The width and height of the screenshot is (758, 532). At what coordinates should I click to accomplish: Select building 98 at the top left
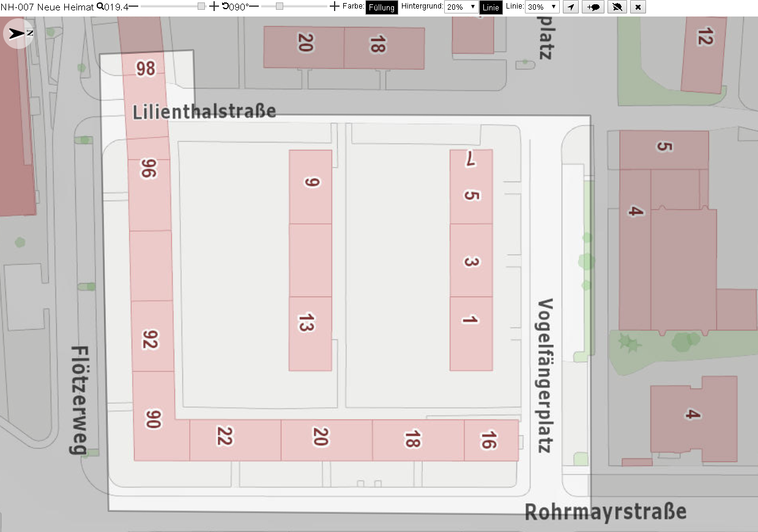pyautogui.click(x=144, y=68)
